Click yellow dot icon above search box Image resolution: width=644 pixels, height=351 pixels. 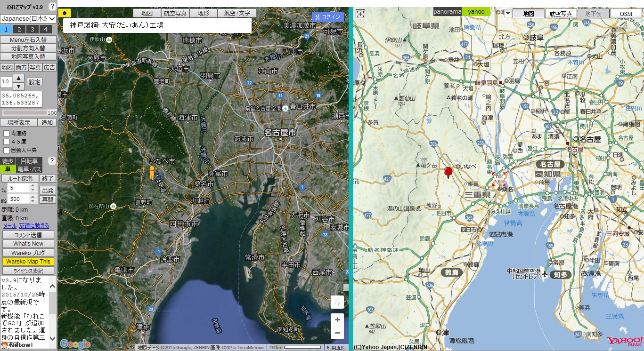click(x=65, y=13)
